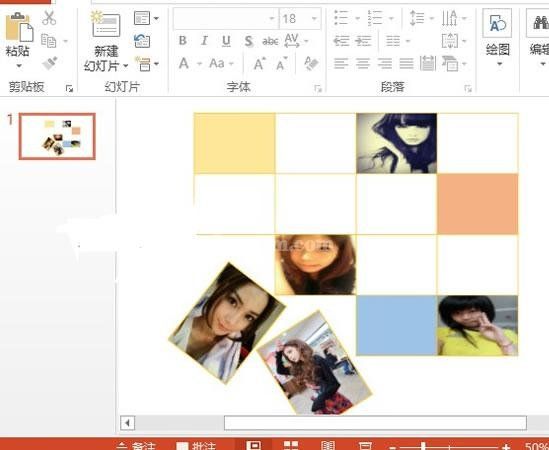Decrease list indent level
The image size is (549, 450).
341,41
